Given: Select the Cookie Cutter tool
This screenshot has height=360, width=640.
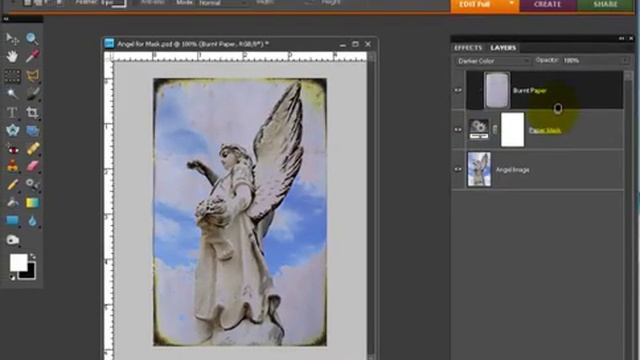Looking at the screenshot, I should click(x=12, y=131).
